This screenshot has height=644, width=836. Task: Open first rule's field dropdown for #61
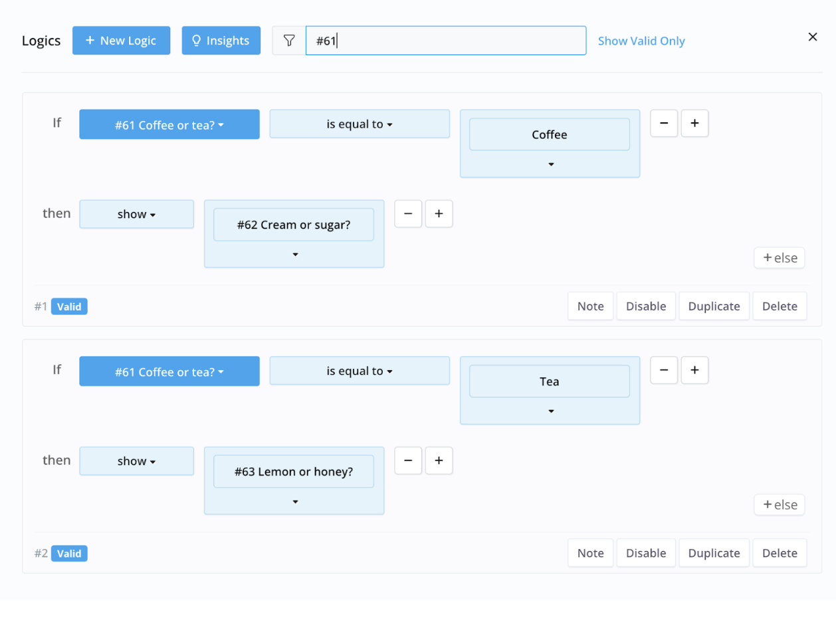(169, 125)
